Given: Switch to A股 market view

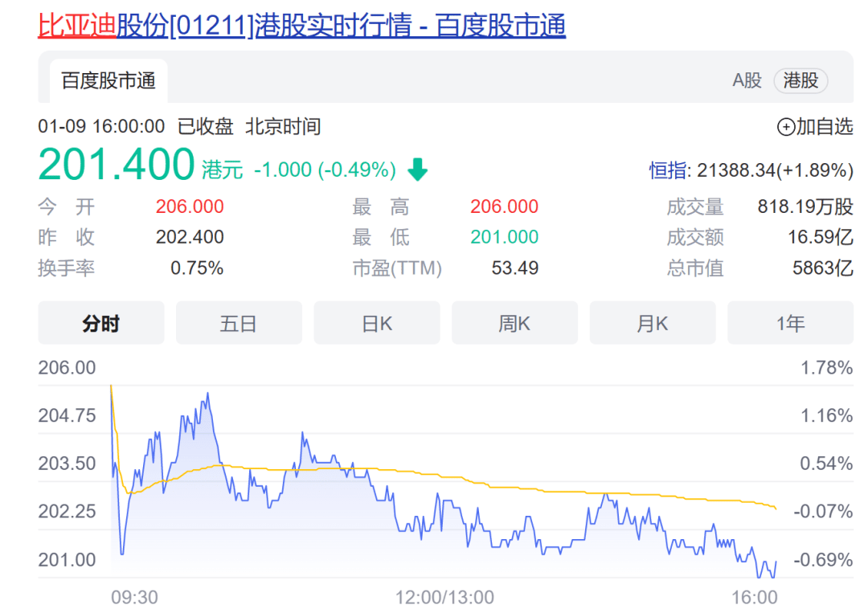Looking at the screenshot, I should coord(747,81).
